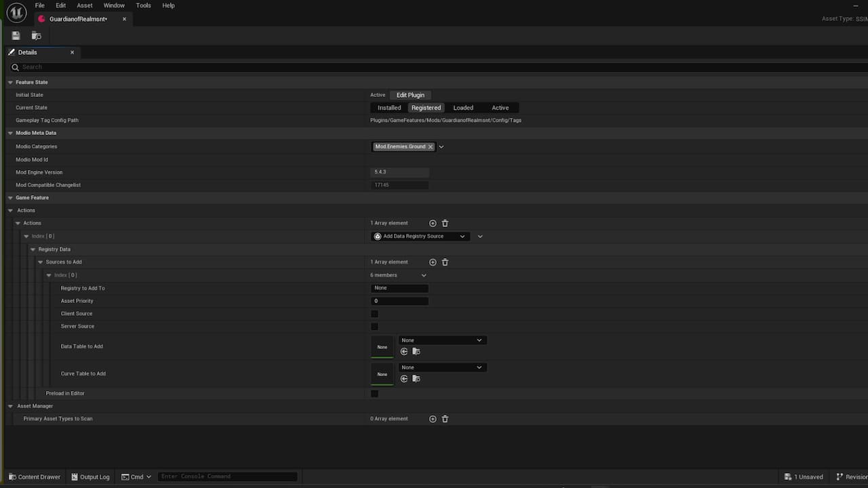The image size is (868, 488).
Task: Open the Asset menu
Action: pos(85,5)
